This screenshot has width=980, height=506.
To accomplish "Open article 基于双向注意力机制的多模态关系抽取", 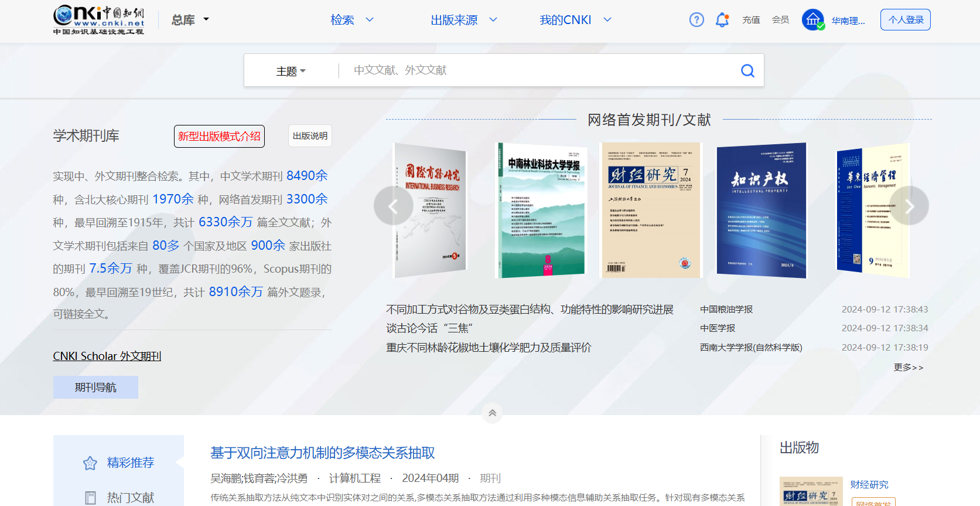I will [323, 453].
